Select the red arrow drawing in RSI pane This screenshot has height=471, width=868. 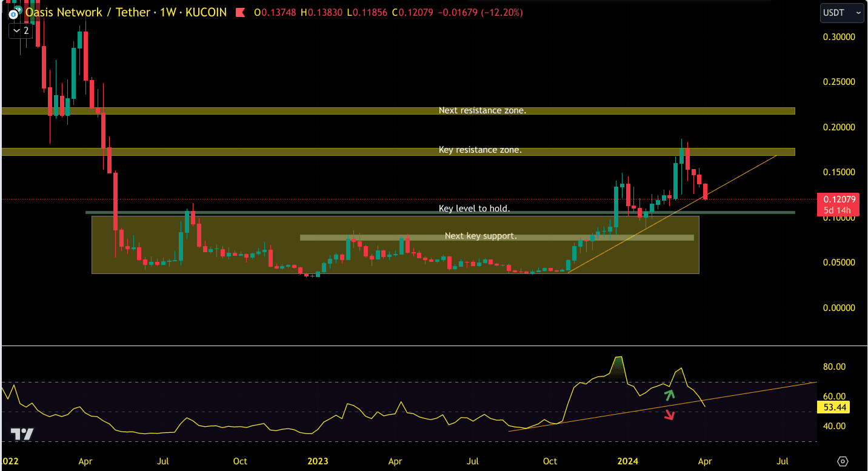click(x=669, y=415)
